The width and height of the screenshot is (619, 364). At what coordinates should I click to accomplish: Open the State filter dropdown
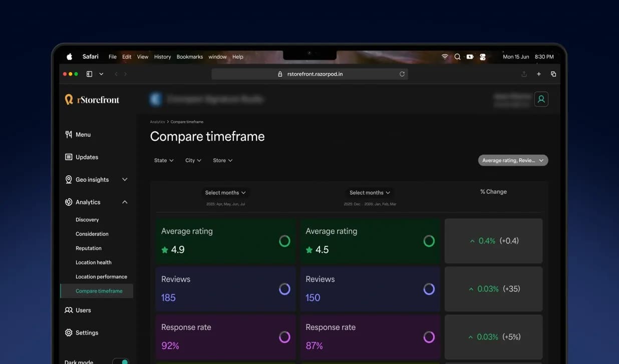point(164,161)
